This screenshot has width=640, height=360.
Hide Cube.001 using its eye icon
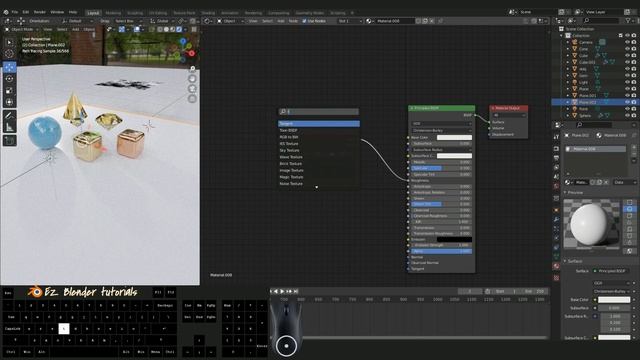click(x=627, y=62)
